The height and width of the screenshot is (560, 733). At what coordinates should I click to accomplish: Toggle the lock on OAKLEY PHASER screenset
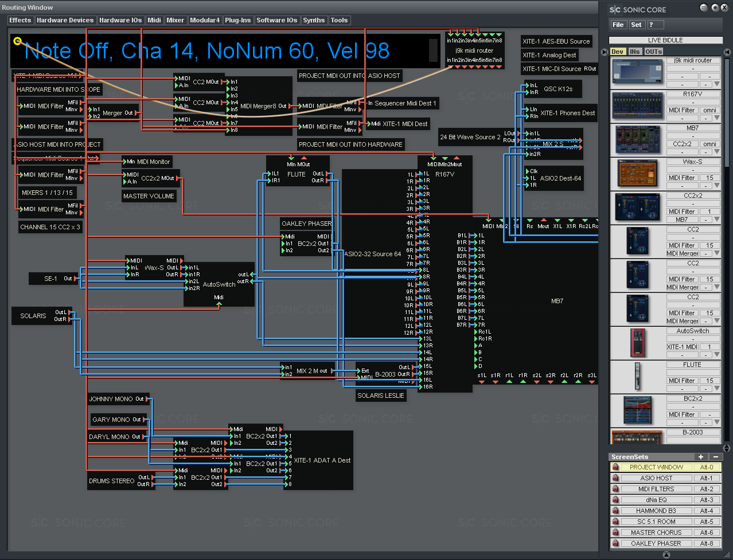pos(615,543)
